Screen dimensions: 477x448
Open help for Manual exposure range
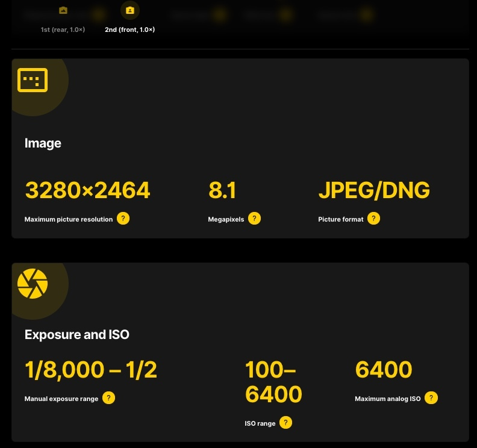tap(108, 398)
